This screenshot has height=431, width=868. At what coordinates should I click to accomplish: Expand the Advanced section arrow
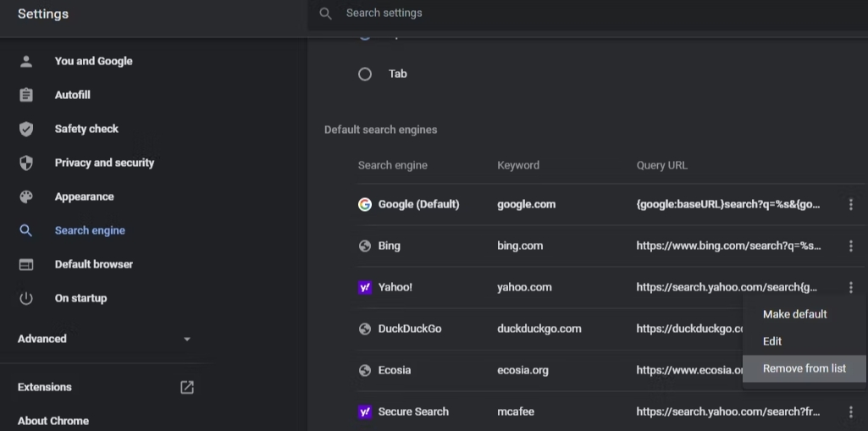187,340
